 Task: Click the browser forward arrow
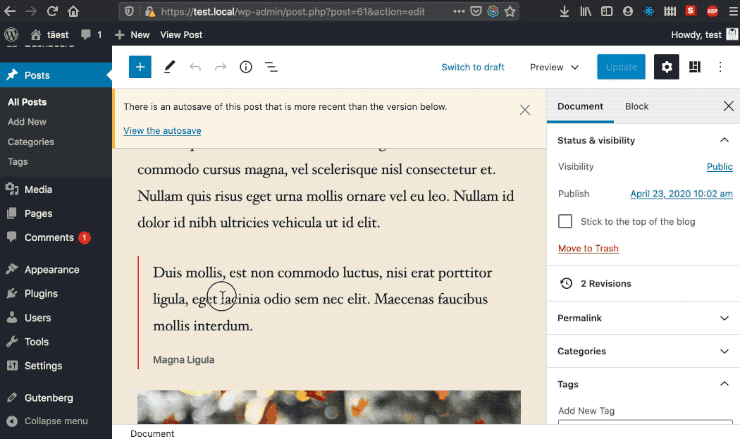coord(31,11)
